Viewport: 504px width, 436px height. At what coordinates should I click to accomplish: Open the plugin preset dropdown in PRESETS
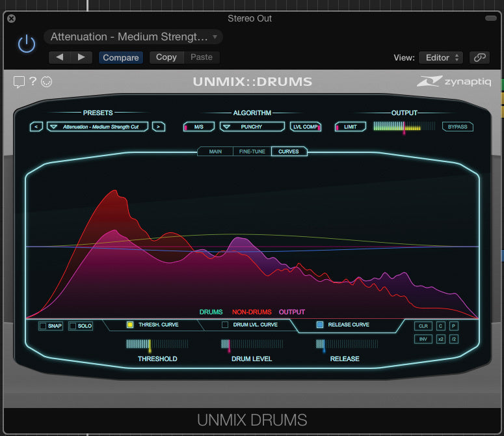(98, 127)
